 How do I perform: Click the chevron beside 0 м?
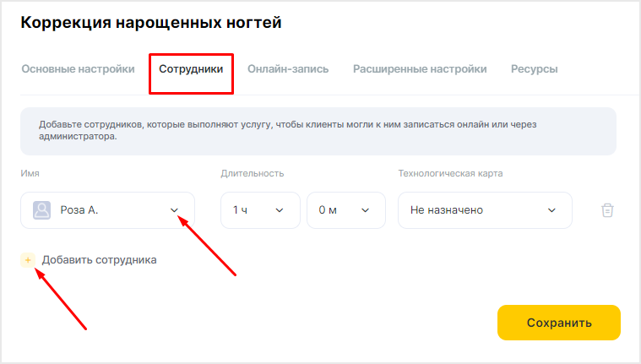(x=365, y=210)
